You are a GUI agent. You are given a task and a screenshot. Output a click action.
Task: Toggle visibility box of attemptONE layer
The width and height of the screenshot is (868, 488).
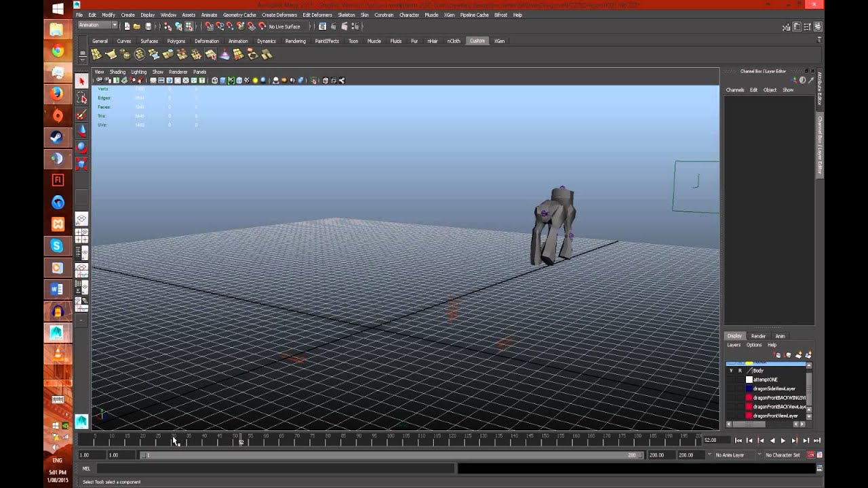point(731,380)
